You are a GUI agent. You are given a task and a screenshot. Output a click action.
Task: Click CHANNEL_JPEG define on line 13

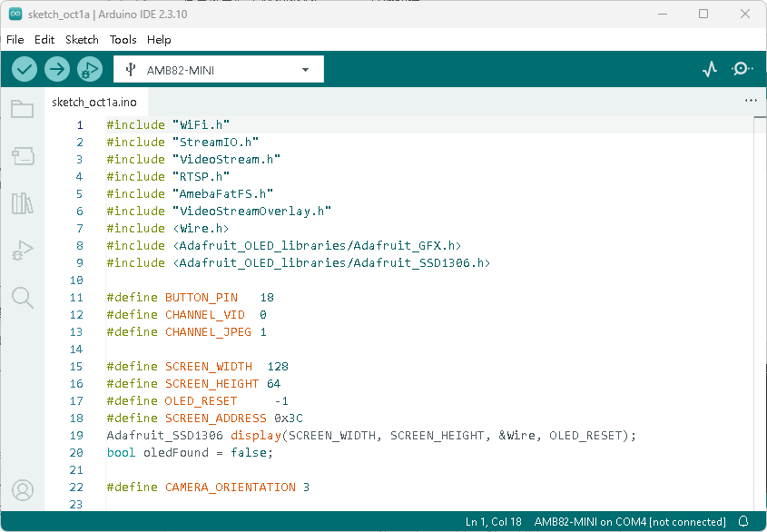tap(209, 332)
